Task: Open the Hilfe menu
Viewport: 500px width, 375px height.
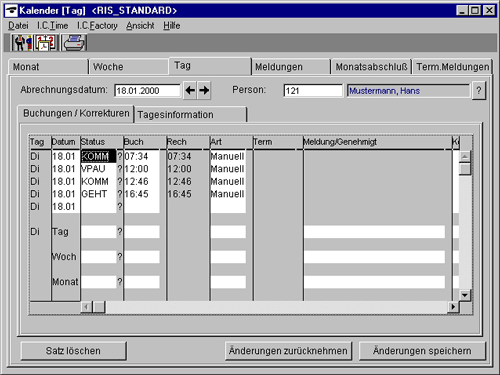Action: (x=172, y=26)
